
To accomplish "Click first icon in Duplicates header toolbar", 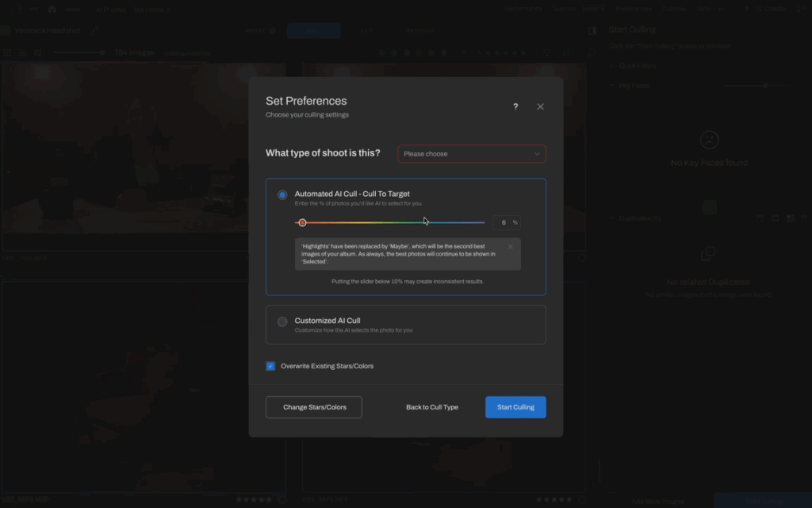I will click(x=760, y=218).
